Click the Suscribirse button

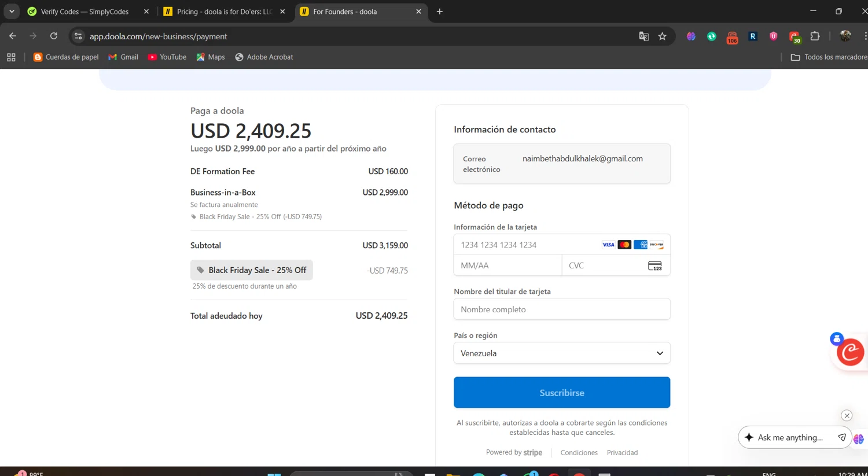point(562,393)
